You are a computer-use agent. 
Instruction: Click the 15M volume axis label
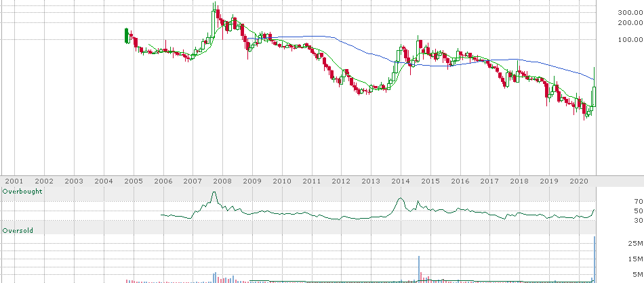(636, 259)
